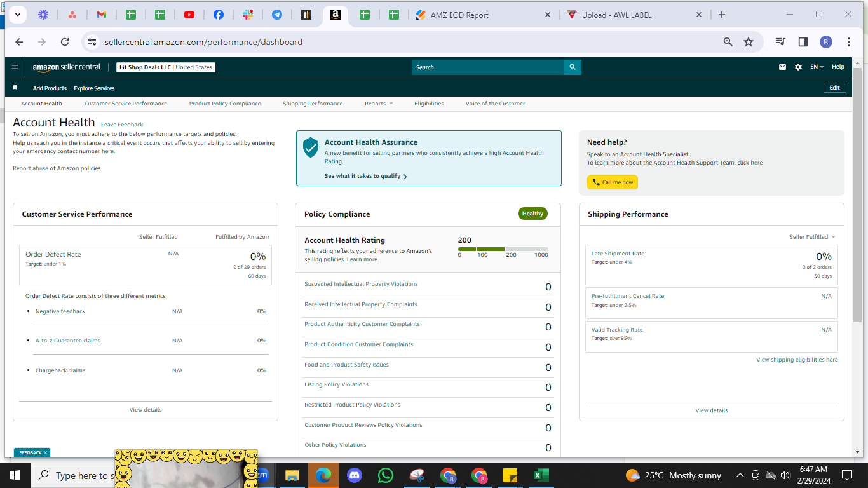Switch to the Gmail tab
Screen dimensions: 868x488
(102, 15)
